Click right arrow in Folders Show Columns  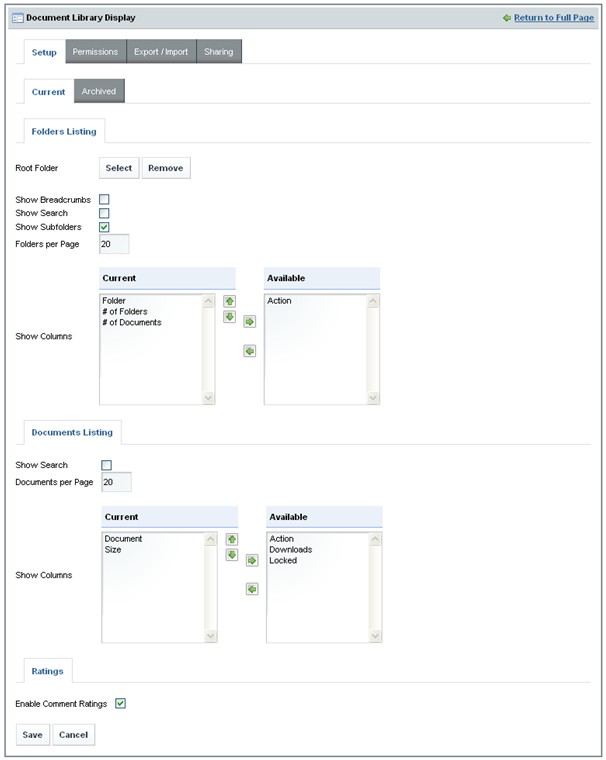[249, 322]
